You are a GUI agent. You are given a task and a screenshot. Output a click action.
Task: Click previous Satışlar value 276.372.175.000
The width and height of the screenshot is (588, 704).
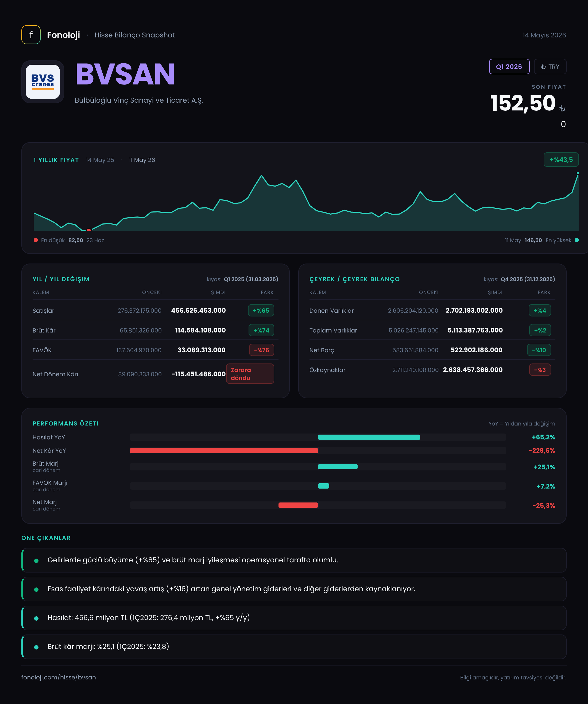click(140, 311)
